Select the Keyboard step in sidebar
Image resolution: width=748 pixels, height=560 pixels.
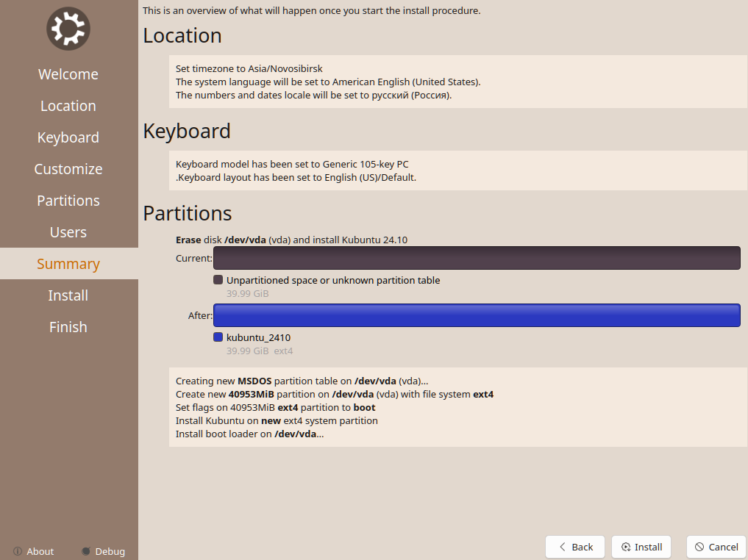coord(68,137)
